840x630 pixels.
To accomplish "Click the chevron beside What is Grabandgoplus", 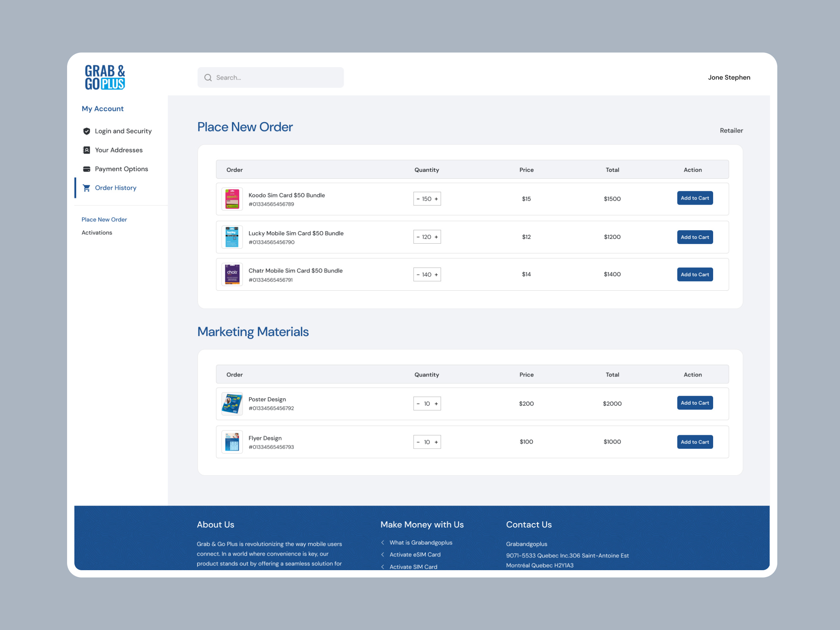I will click(383, 542).
